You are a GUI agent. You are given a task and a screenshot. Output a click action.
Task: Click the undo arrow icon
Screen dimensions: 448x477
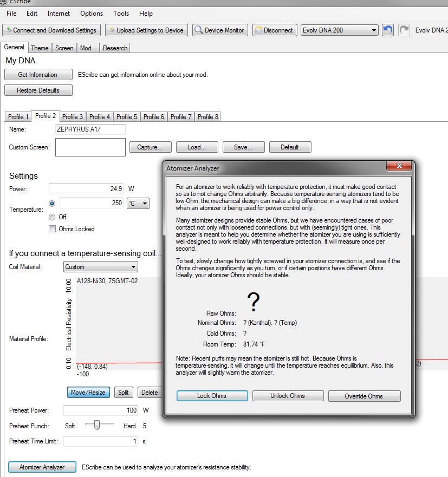pyautogui.click(x=387, y=30)
